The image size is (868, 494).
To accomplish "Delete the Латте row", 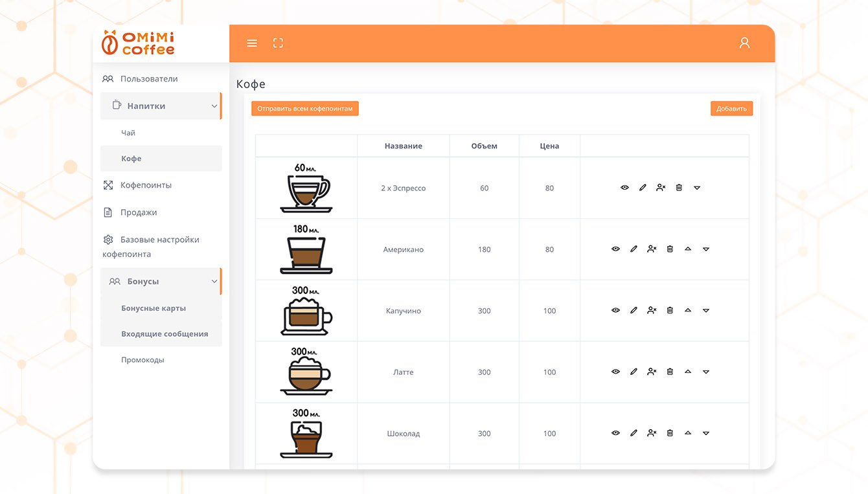I will [x=670, y=372].
